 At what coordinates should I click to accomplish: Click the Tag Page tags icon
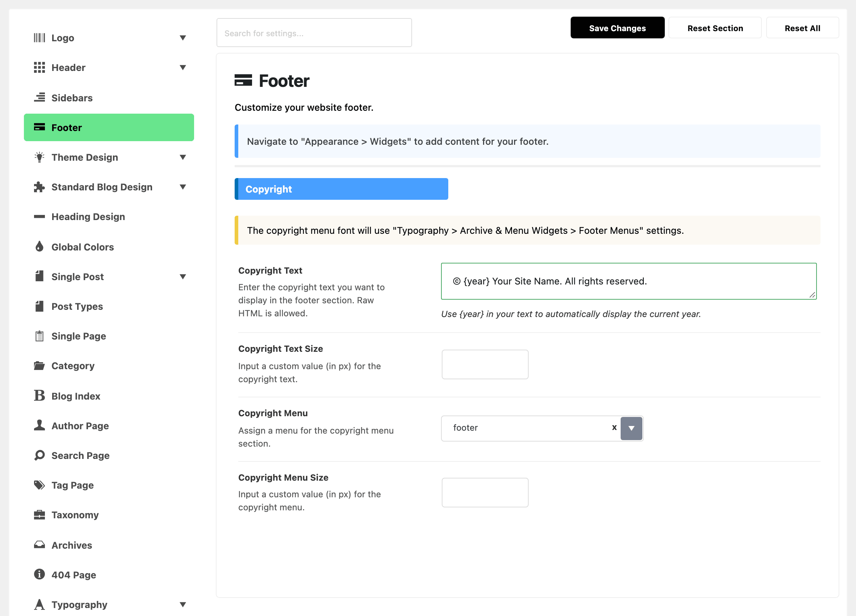39,485
